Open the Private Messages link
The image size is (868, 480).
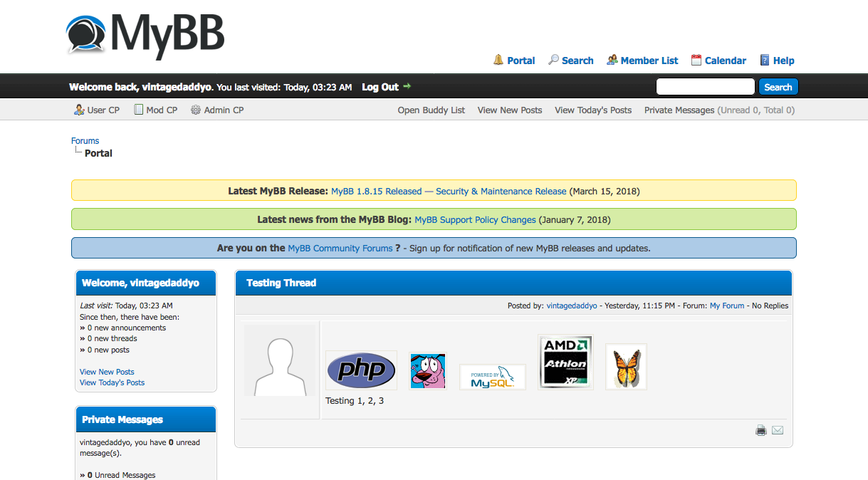point(679,110)
